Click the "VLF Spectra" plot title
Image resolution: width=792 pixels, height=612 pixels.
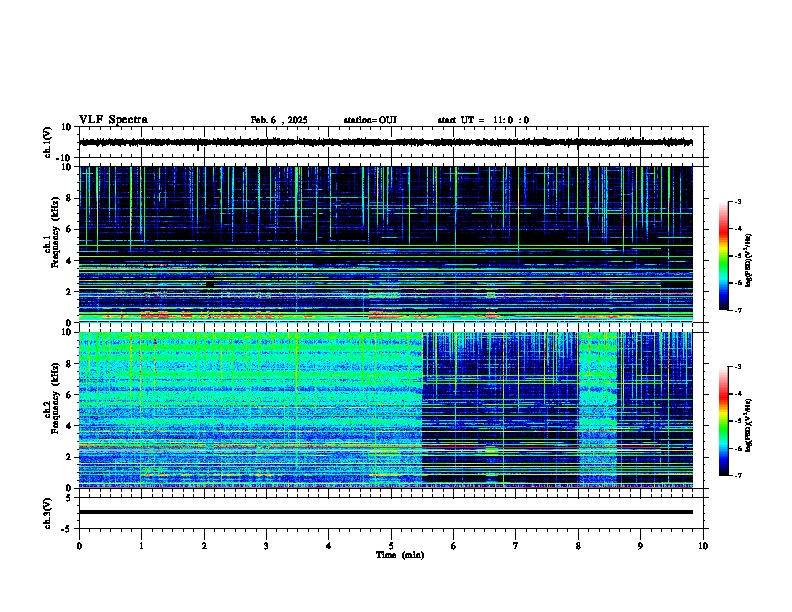point(113,120)
